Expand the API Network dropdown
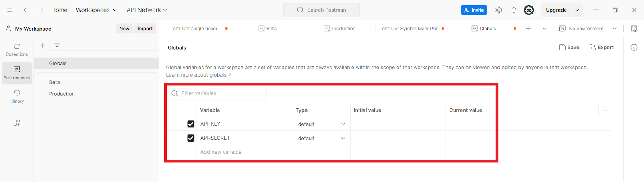644x182 pixels. pos(147,10)
